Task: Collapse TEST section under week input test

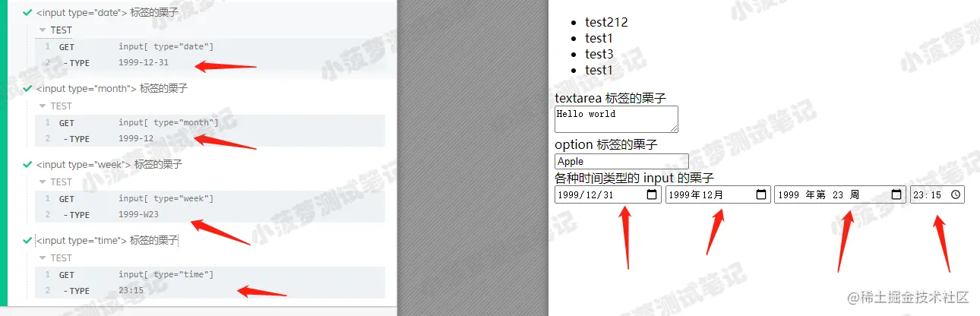Action: (x=43, y=182)
